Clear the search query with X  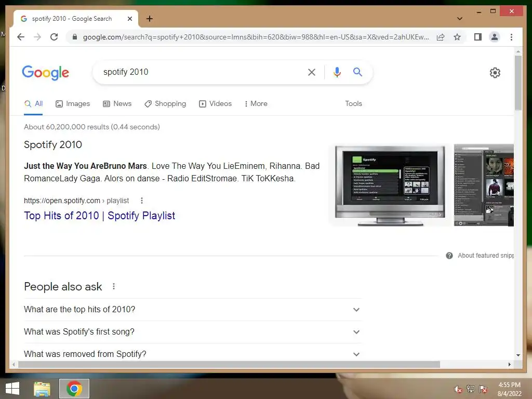coord(312,72)
